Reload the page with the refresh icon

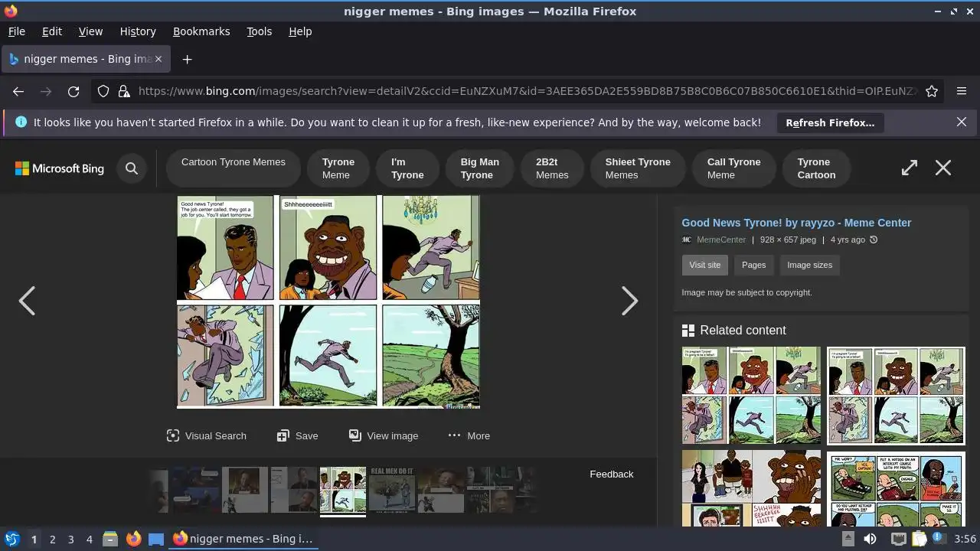73,91
